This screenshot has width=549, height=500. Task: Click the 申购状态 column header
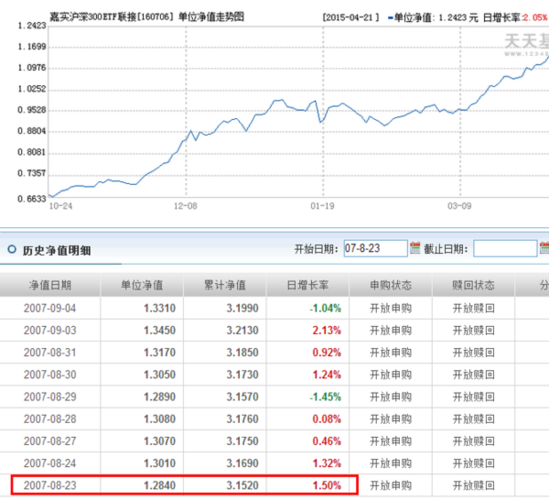[391, 285]
